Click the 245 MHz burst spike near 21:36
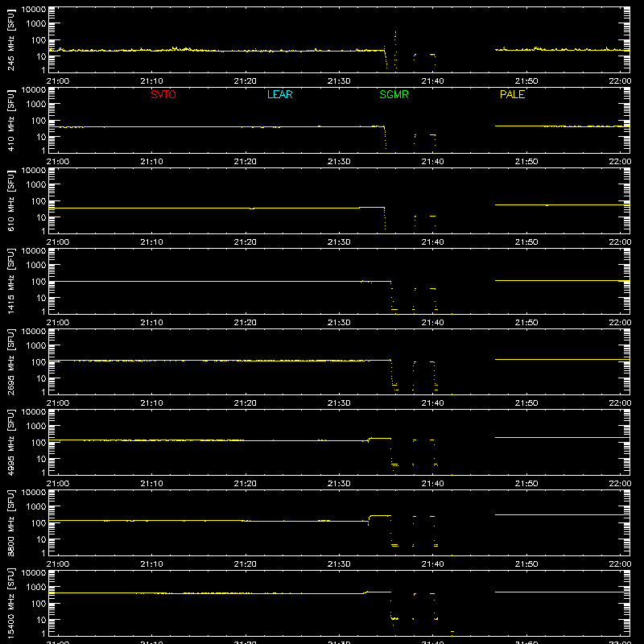Viewport: 644px width, 644px height. pos(395,49)
